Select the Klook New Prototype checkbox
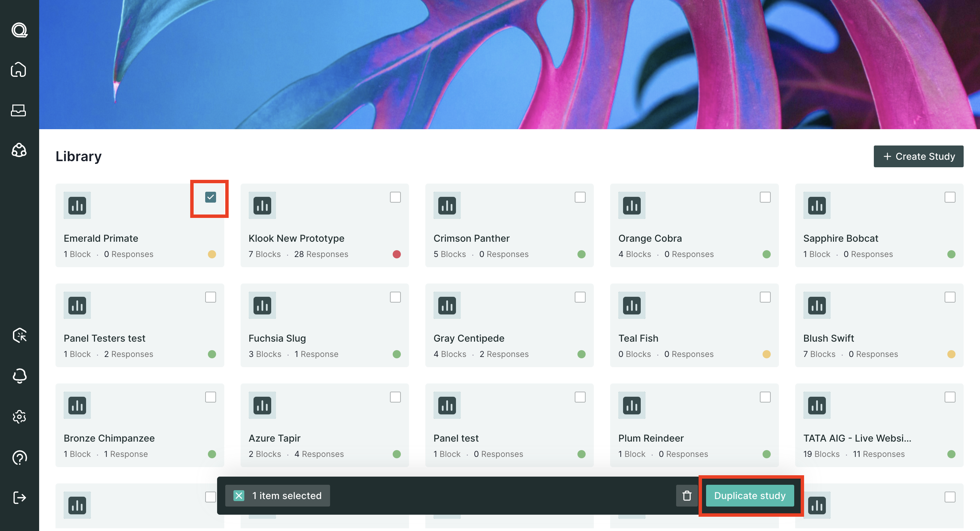980x531 pixels. pos(395,197)
